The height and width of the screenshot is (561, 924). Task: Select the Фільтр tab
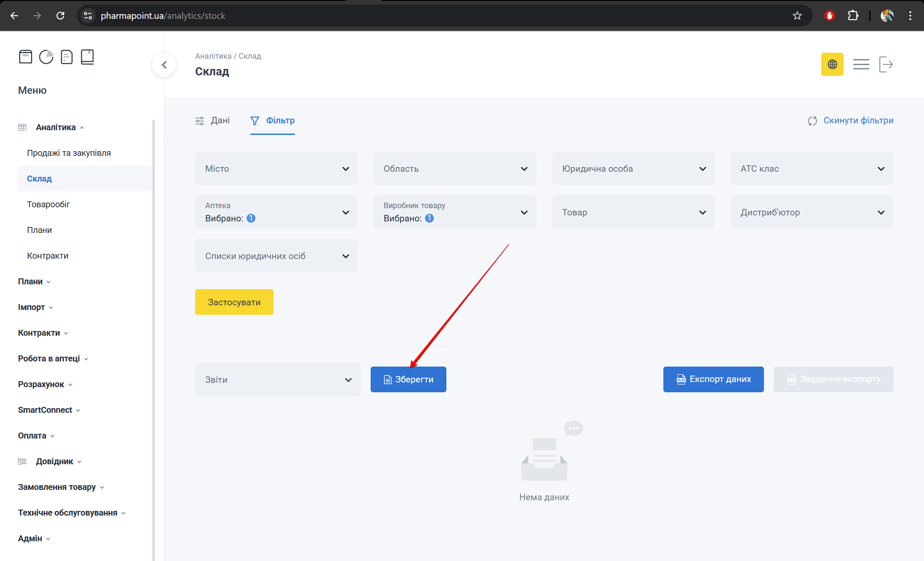273,120
